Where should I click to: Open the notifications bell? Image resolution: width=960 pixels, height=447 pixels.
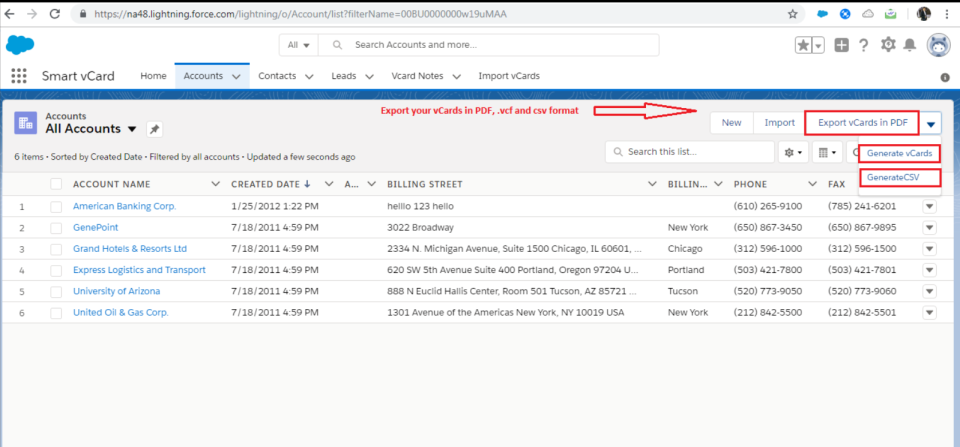(x=910, y=45)
